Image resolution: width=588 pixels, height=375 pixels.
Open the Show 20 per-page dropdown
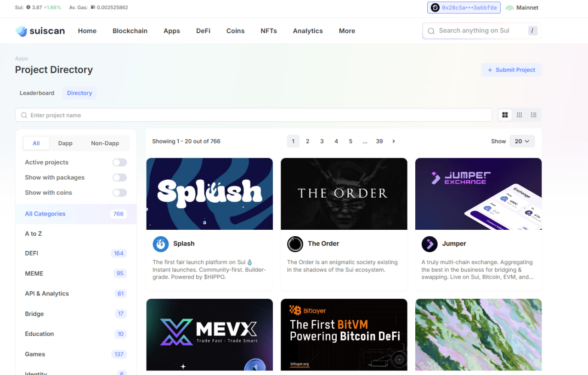(x=522, y=142)
